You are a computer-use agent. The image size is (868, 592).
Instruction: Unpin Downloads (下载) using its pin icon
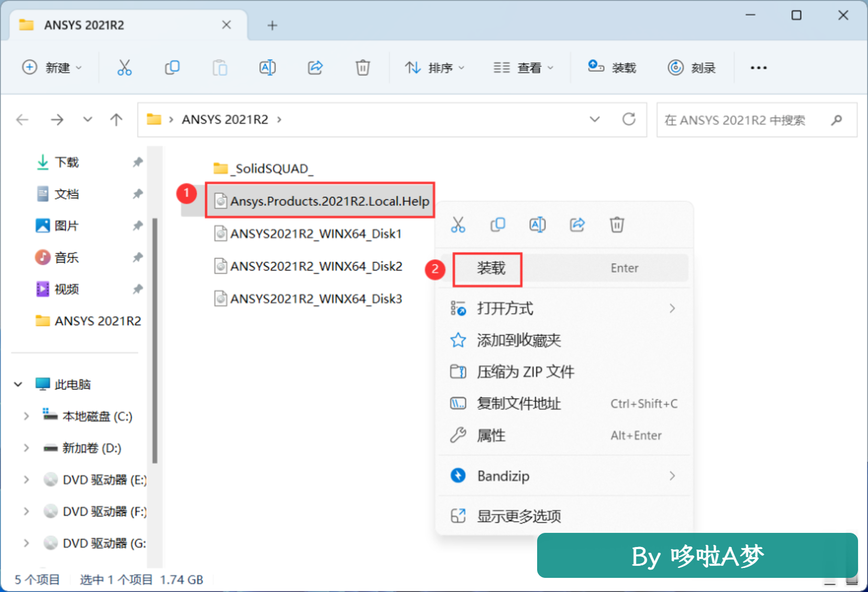138,162
